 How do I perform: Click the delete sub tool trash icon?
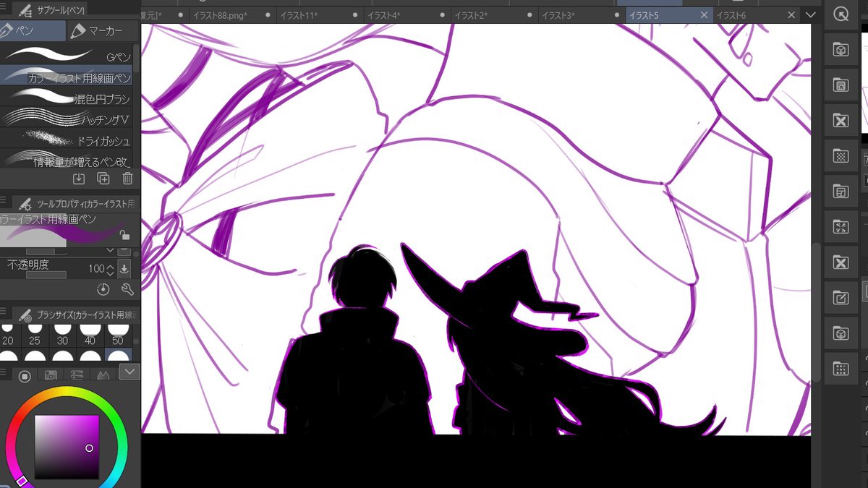(127, 179)
